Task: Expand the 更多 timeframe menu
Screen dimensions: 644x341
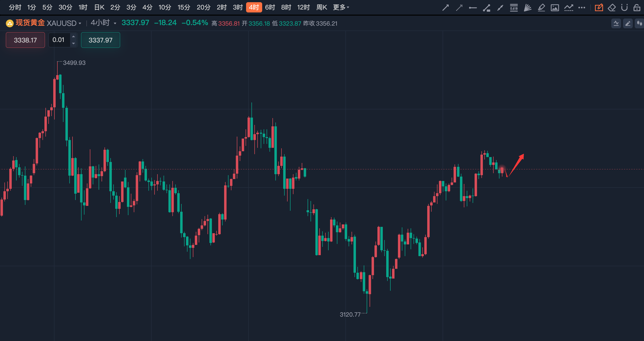Action: pos(341,8)
